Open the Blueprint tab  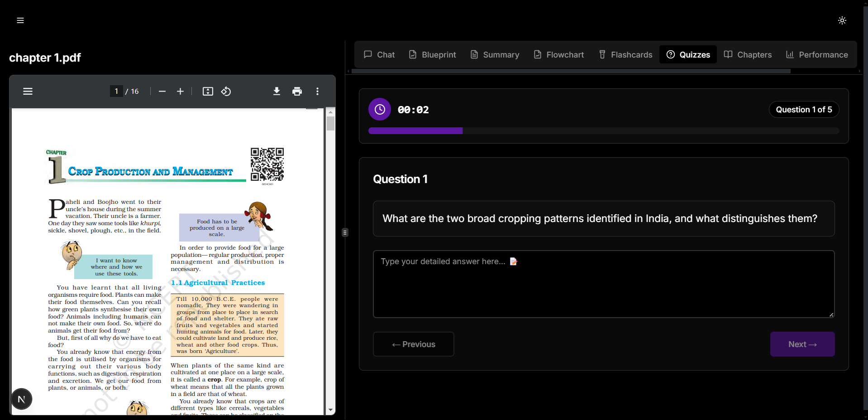coord(432,55)
